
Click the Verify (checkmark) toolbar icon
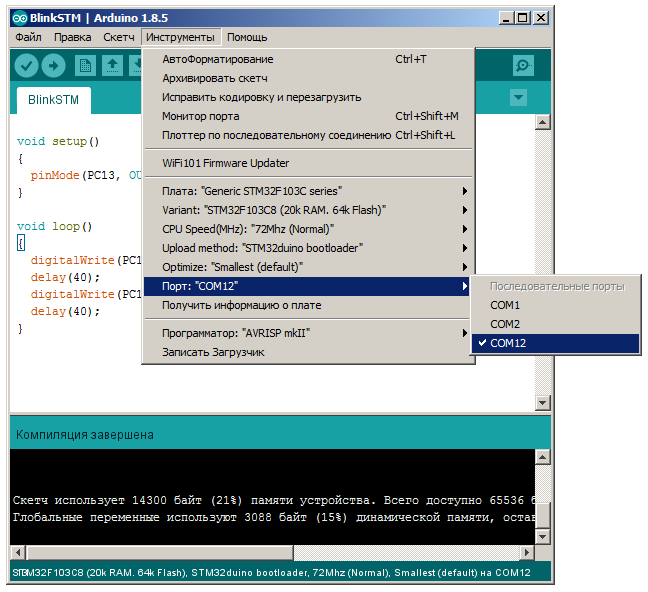(x=26, y=65)
